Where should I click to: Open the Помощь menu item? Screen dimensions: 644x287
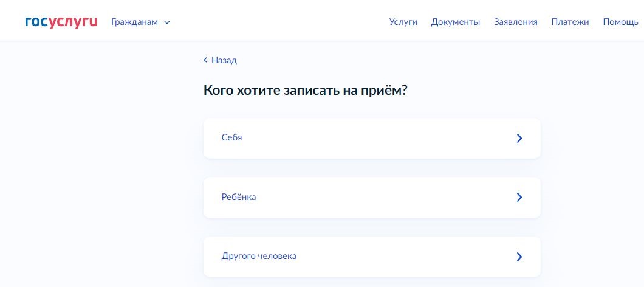point(620,22)
